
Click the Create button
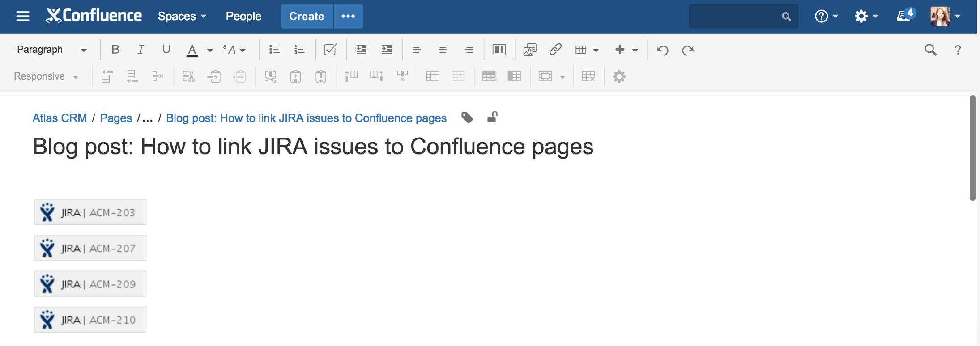click(307, 17)
